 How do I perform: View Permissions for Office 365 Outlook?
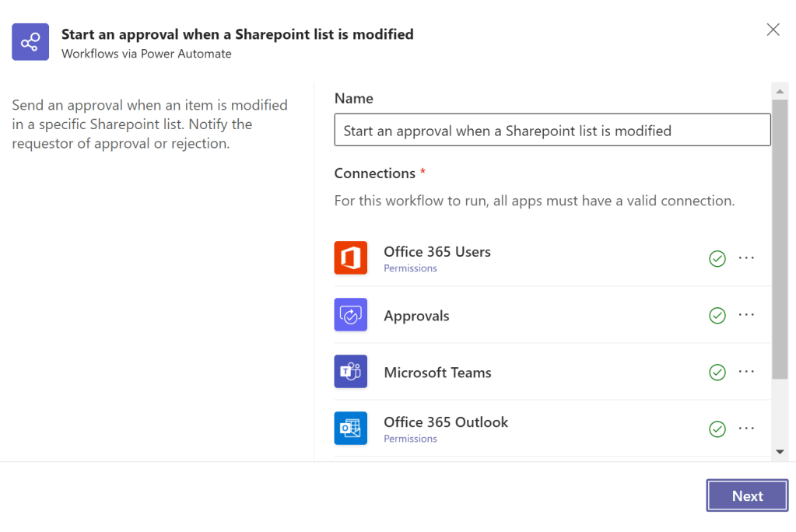tap(410, 439)
